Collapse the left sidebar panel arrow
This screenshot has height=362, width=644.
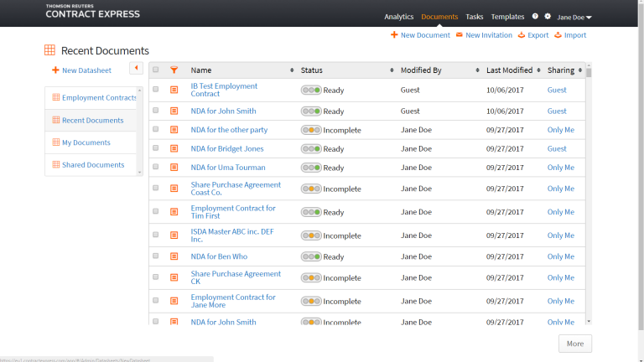tap(136, 68)
